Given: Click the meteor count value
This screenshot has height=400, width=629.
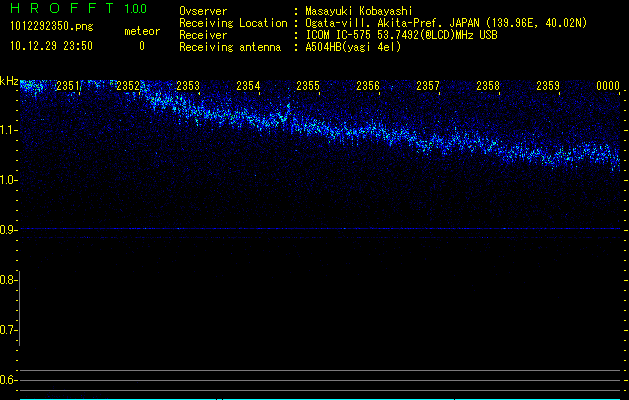Looking at the screenshot, I should (142, 46).
